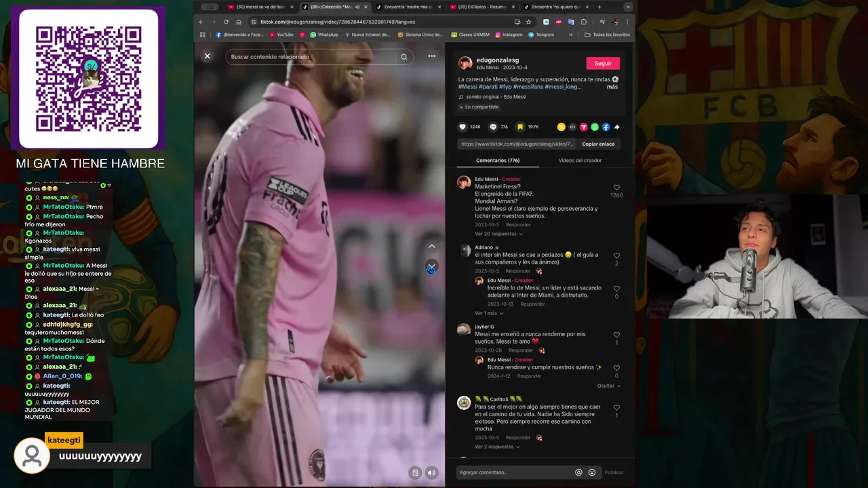This screenshot has height=488, width=868.
Task: Reload the page with the refresh icon
Action: point(226,22)
